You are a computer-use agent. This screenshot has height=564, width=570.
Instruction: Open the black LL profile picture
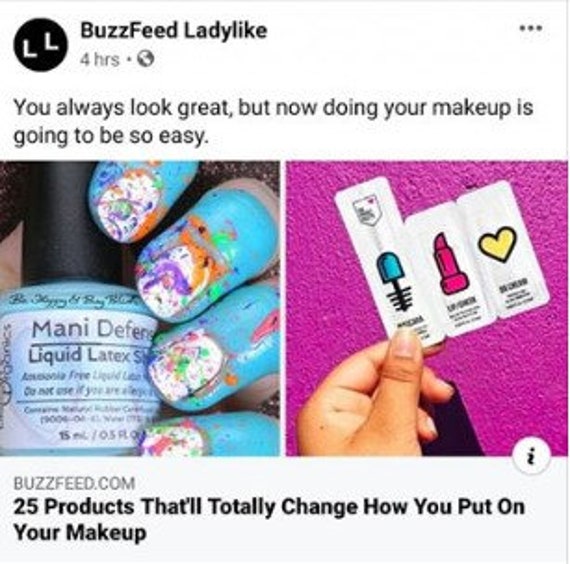tap(41, 45)
